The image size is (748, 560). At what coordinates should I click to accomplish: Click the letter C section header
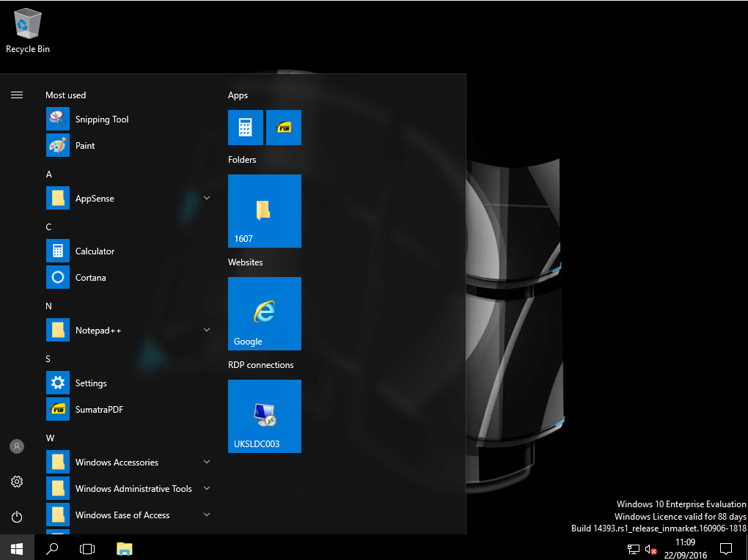coord(48,227)
